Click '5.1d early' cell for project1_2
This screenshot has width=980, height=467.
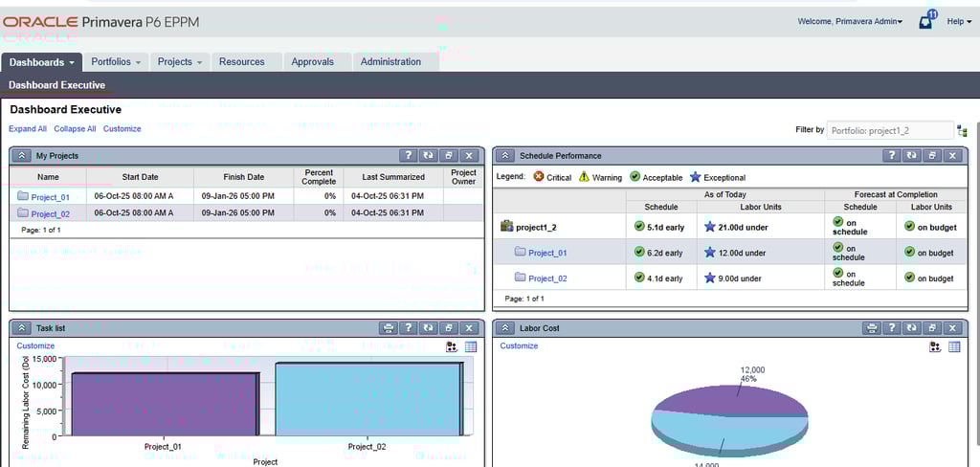pyautogui.click(x=661, y=227)
